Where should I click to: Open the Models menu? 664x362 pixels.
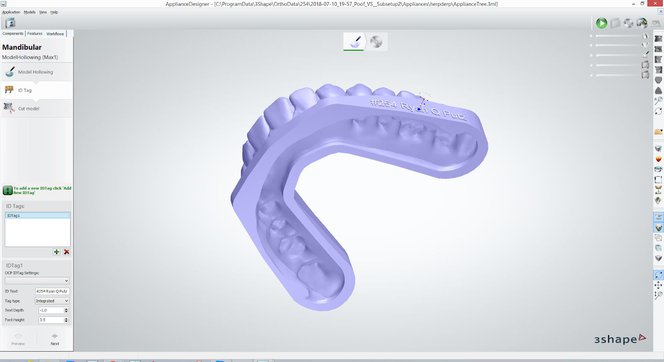point(30,12)
